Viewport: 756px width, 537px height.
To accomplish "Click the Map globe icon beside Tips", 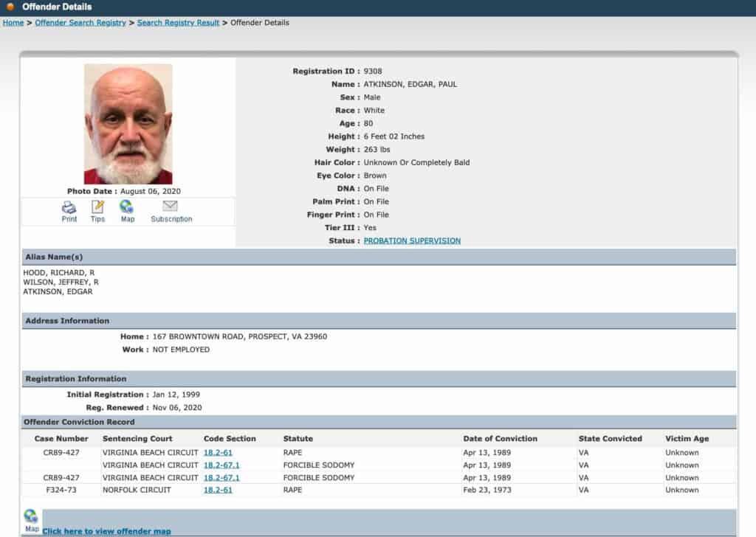I will [127, 207].
